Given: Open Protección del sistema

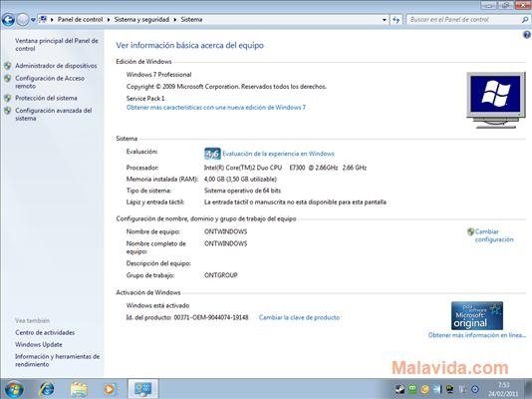Looking at the screenshot, I should click(x=46, y=98).
